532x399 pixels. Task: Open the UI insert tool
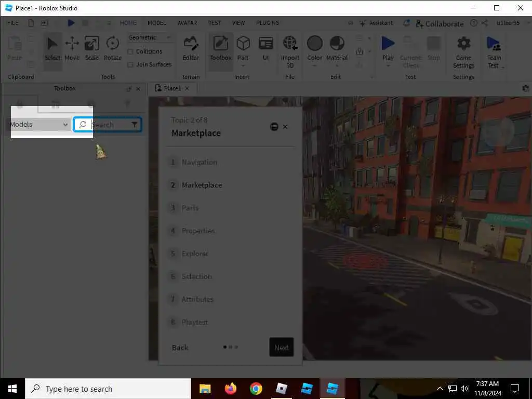265,49
